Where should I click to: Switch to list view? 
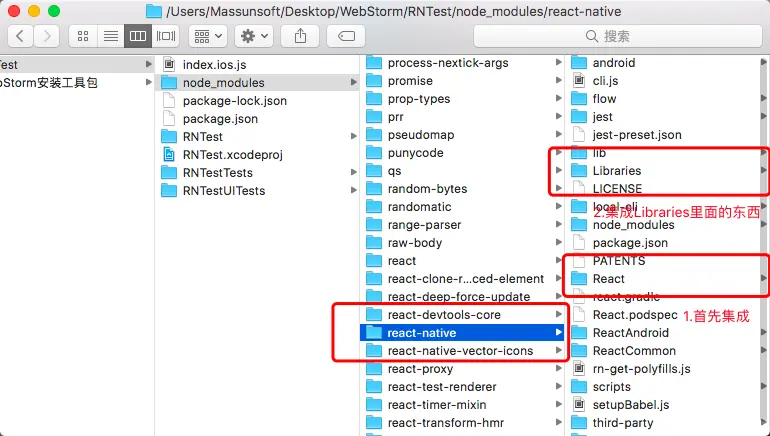110,36
